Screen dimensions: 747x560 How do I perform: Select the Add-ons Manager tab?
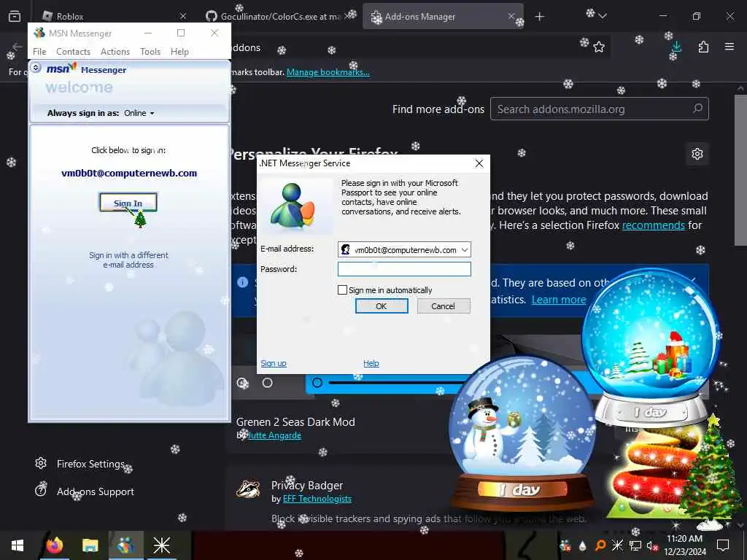tap(443, 16)
